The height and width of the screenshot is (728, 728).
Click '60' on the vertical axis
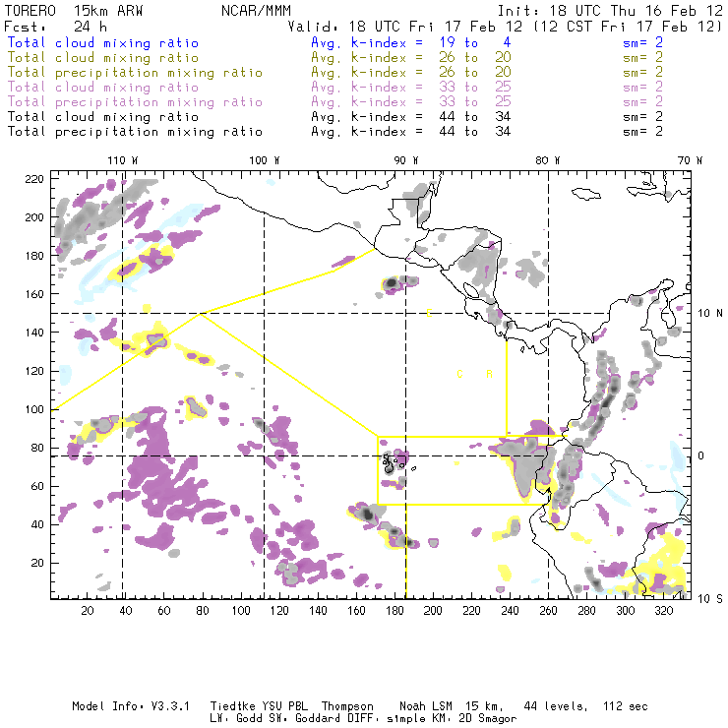point(37,487)
